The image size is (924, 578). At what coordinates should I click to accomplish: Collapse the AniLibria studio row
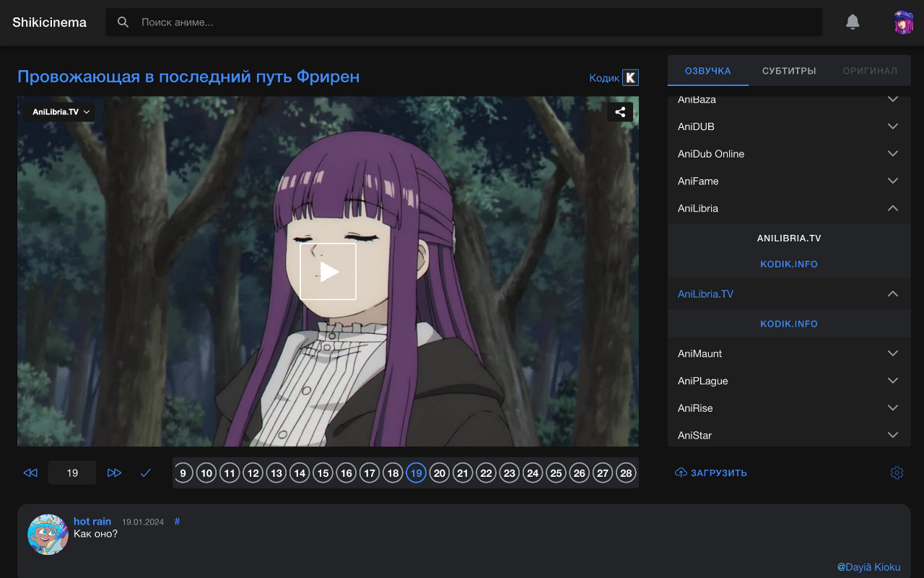click(789, 209)
